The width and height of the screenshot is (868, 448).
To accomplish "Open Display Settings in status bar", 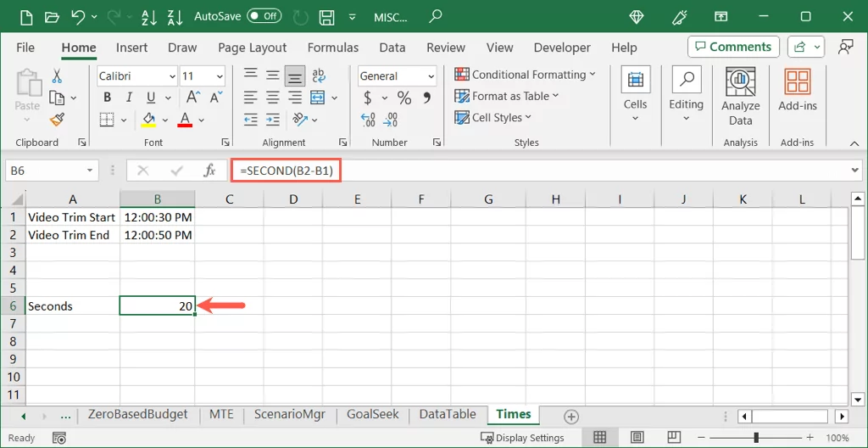I will pyautogui.click(x=522, y=438).
